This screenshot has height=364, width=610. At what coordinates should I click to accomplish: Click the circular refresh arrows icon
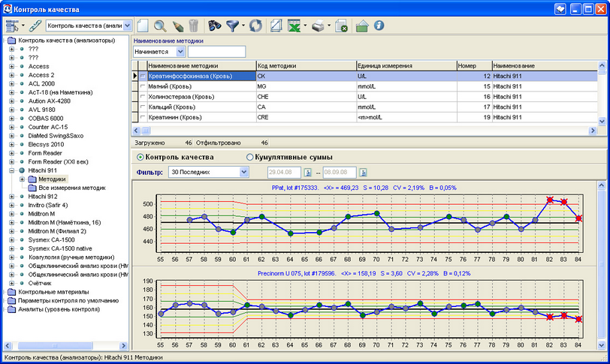pyautogui.click(x=255, y=26)
